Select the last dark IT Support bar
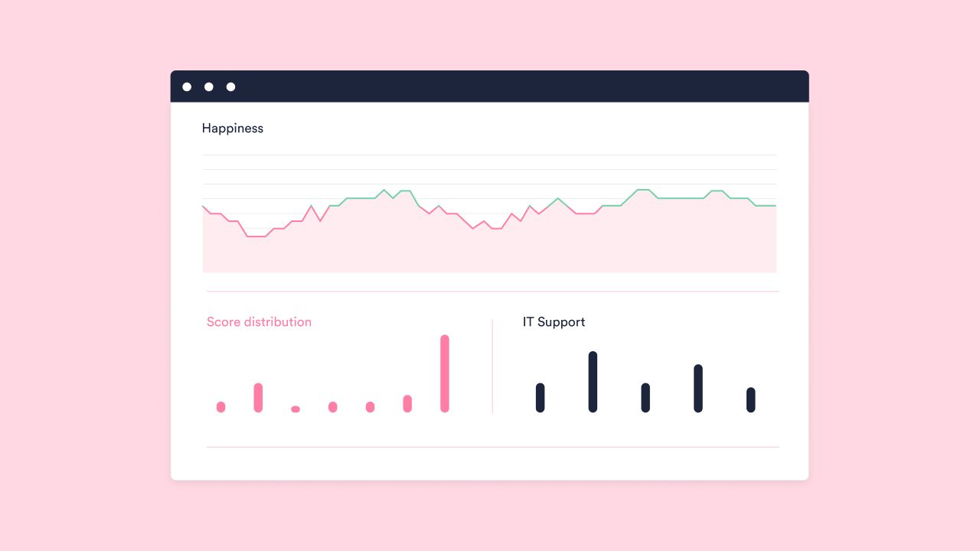980x551 pixels. [x=751, y=400]
